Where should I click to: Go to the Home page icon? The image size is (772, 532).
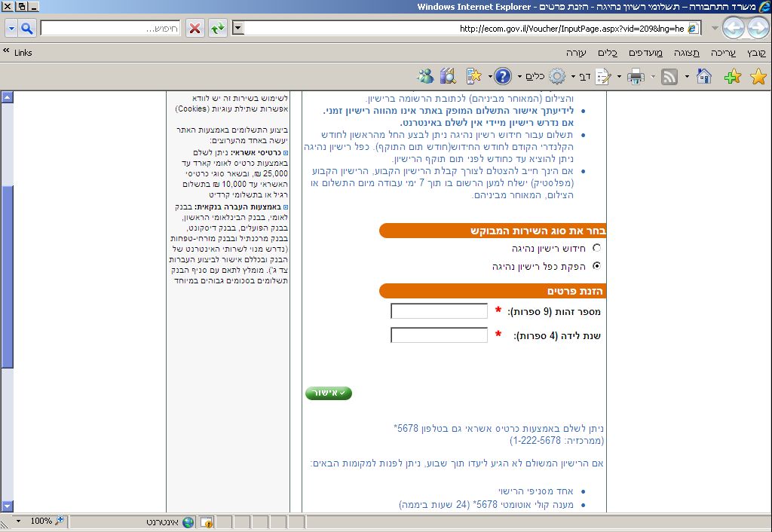(x=704, y=76)
